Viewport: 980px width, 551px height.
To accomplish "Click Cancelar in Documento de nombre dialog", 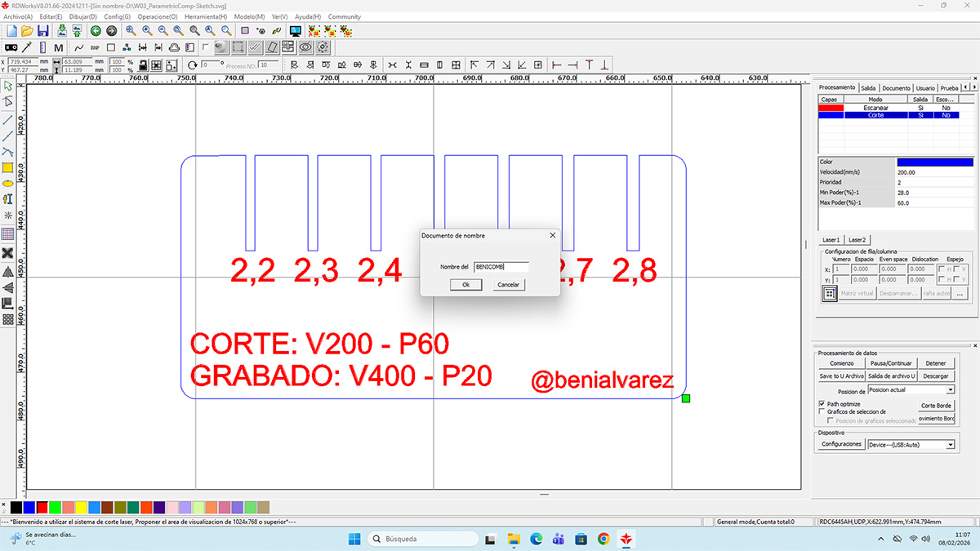I will click(x=509, y=285).
